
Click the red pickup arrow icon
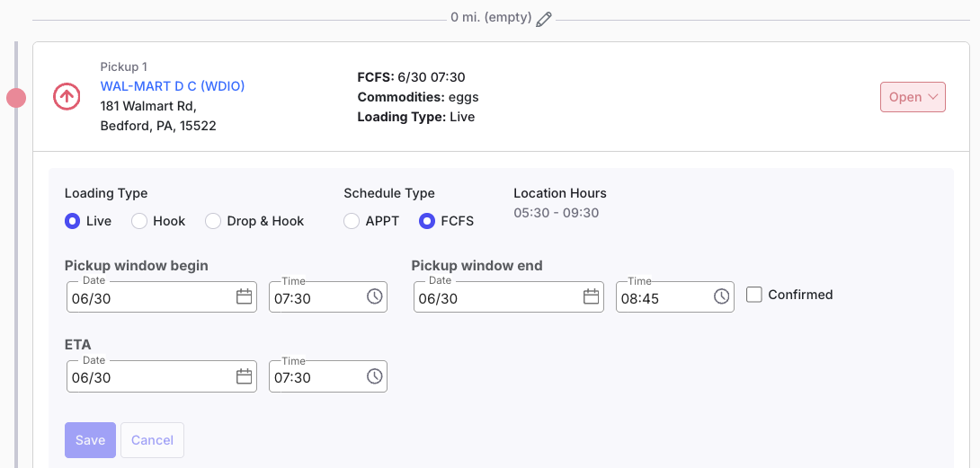click(67, 97)
